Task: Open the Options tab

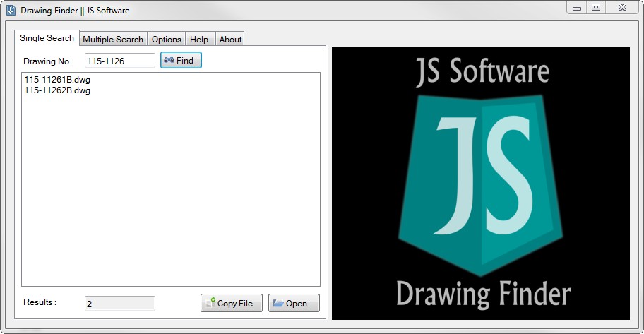Action: (x=167, y=39)
